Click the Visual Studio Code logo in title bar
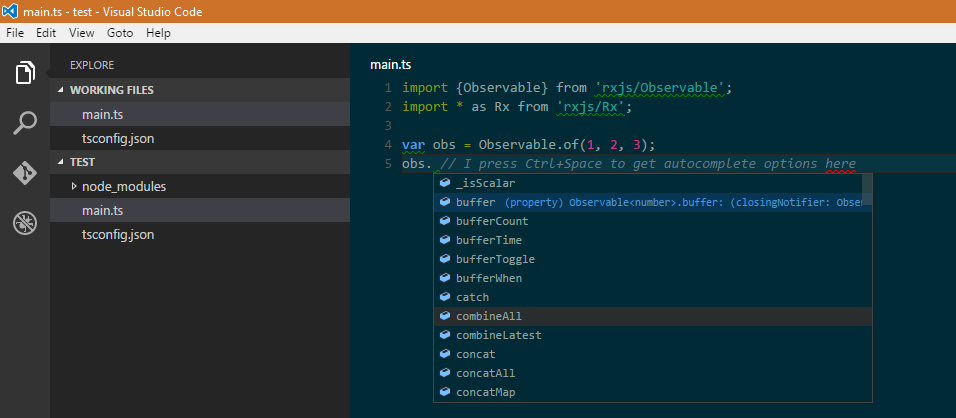Viewport: 956px width, 418px height. pyautogui.click(x=10, y=12)
